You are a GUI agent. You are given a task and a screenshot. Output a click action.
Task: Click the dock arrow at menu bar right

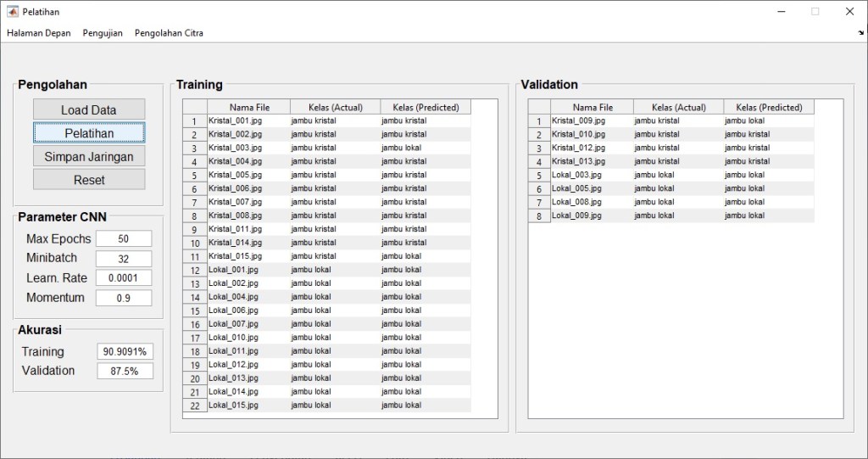coord(860,33)
